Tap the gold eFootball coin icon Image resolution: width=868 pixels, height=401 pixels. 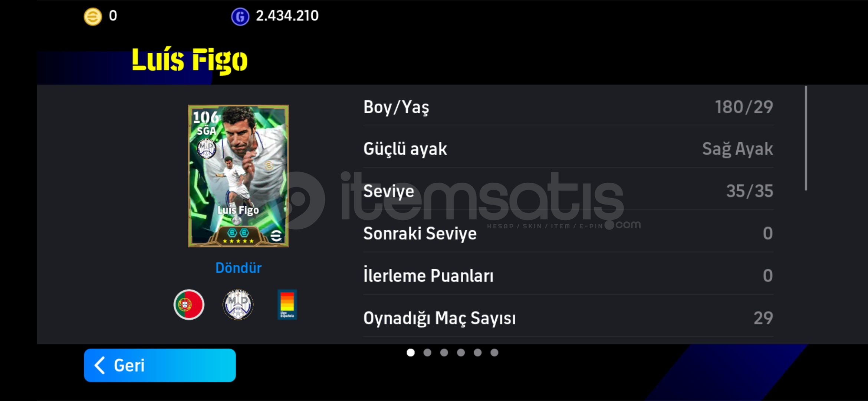tap(93, 16)
